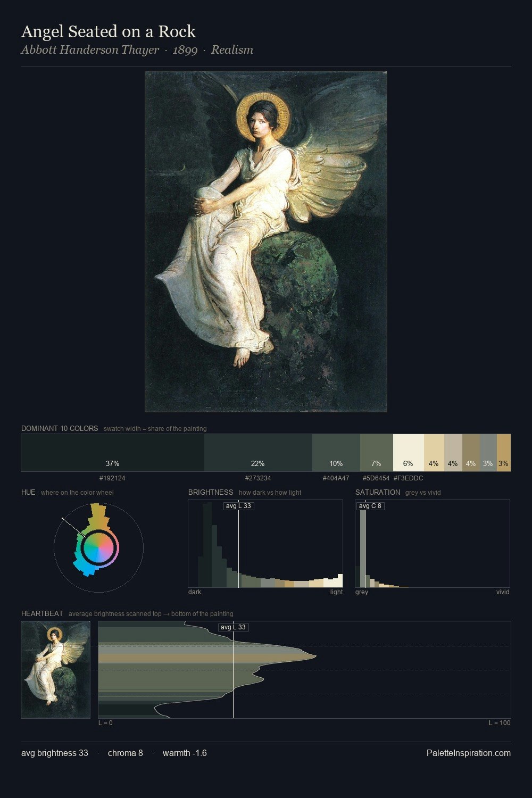Click the 37% dark swatch #192124
The image size is (532, 798).
pos(113,453)
